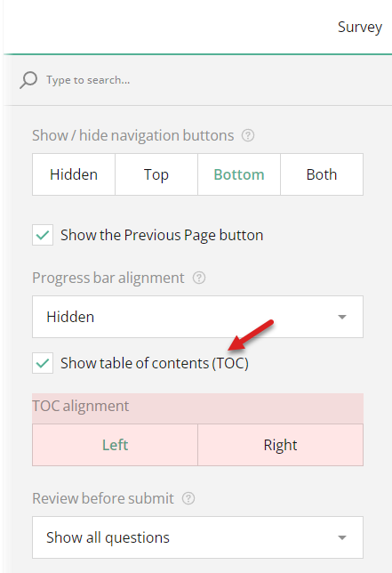Toggle Show table of contents (TOC) checkbox
This screenshot has width=392, height=573.
click(x=43, y=363)
